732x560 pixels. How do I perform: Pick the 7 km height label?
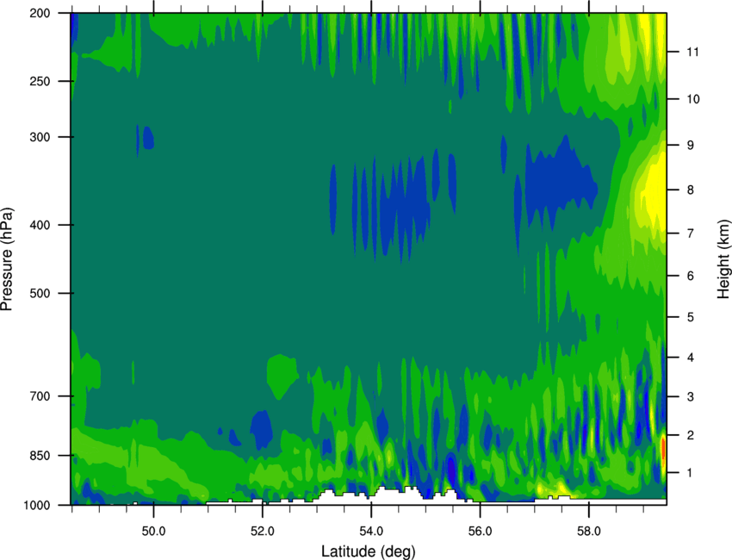[691, 233]
